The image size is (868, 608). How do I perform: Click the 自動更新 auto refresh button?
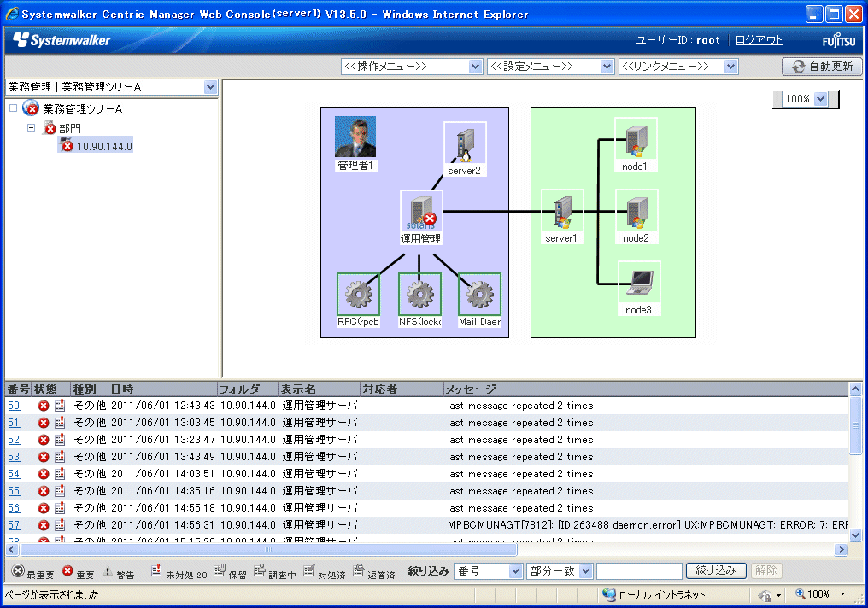822,67
